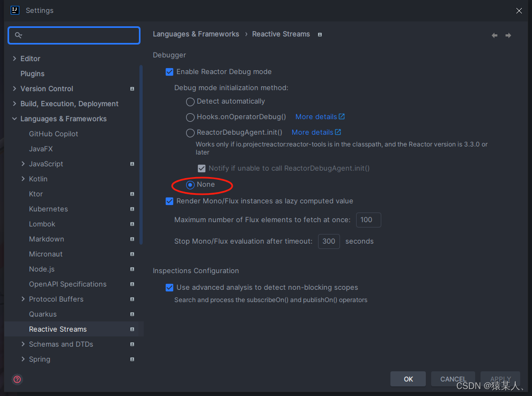Click the forward navigation arrow icon
Viewport: 532px width, 396px height.
coord(508,35)
